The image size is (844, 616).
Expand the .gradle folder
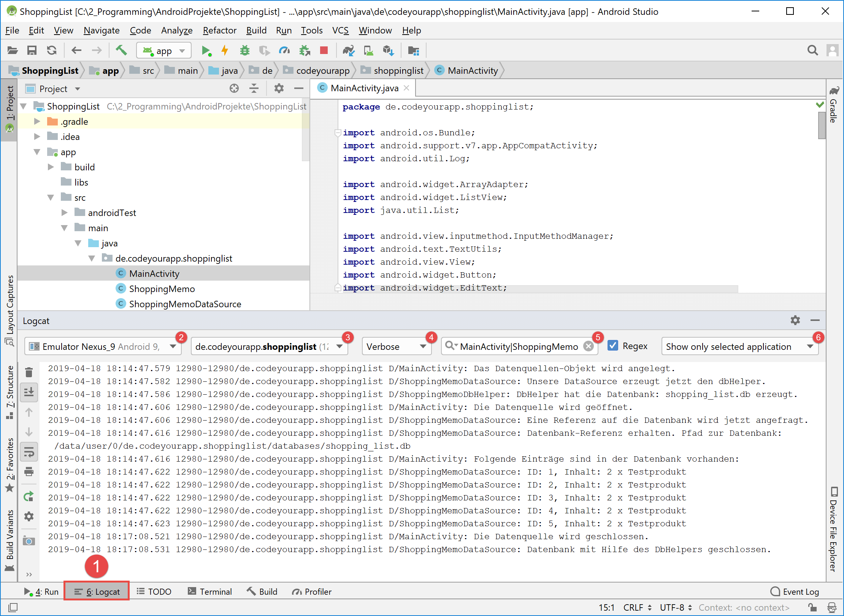[37, 121]
